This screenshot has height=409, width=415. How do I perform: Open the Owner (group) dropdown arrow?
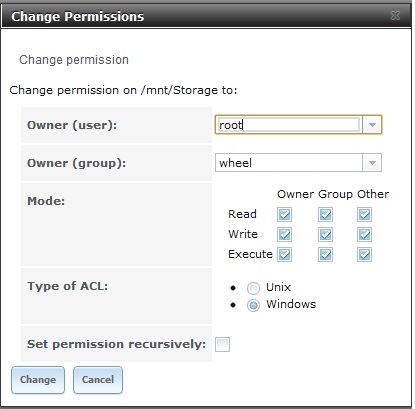[372, 163]
